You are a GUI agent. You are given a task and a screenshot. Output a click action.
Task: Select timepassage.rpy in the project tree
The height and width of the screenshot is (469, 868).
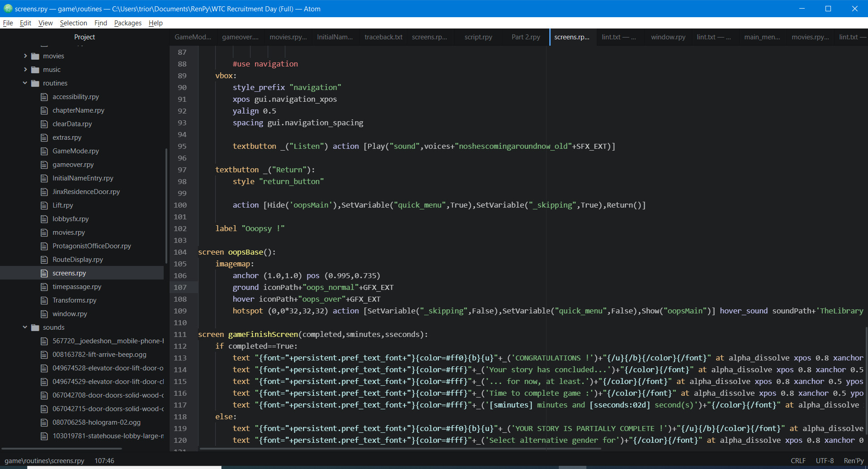(x=77, y=286)
